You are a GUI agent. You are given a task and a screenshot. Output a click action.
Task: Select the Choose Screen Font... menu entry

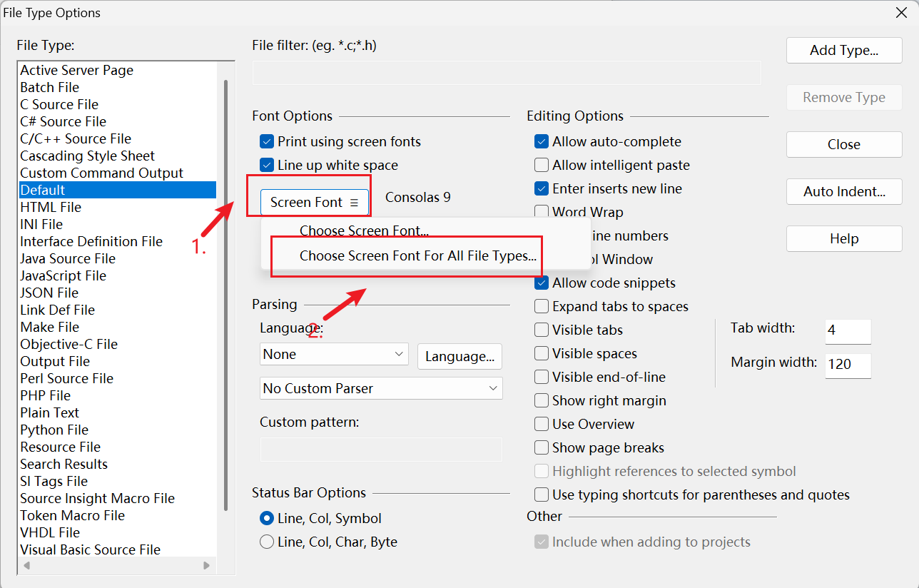[364, 231]
